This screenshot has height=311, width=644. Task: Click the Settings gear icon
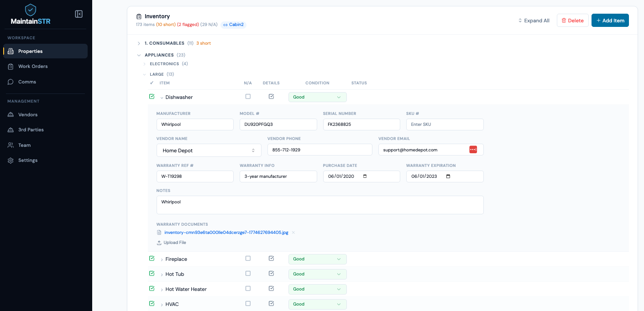point(10,161)
